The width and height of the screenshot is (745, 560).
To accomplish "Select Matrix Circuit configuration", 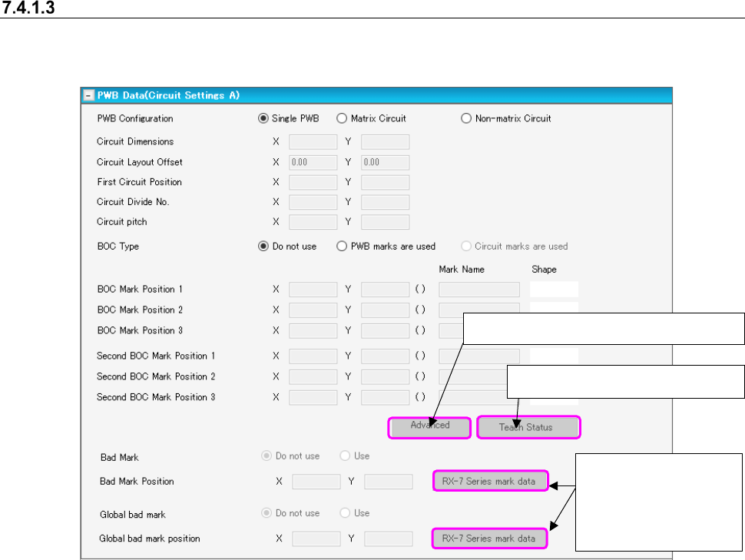I will [x=342, y=118].
